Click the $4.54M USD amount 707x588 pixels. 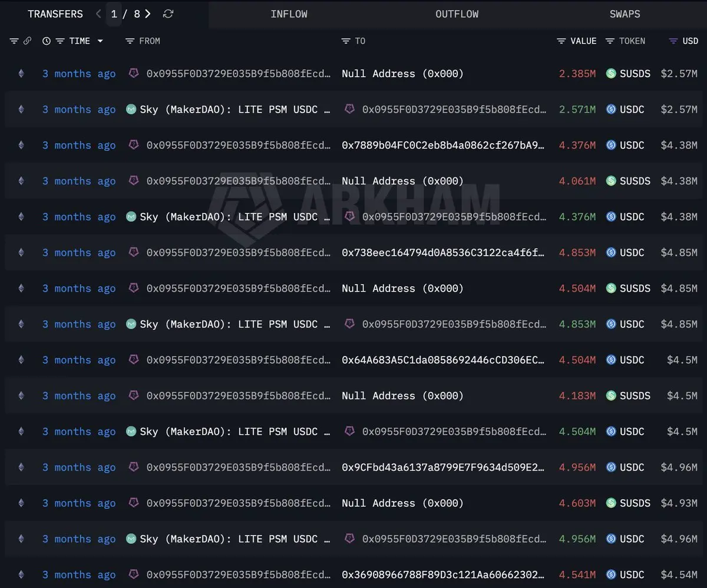click(x=679, y=574)
